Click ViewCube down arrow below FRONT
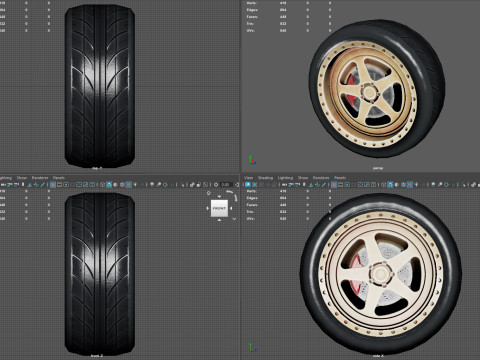 [219, 220]
